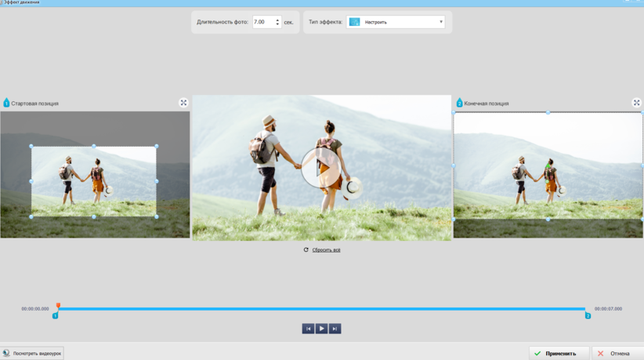Click the Сбросить всё link
The height and width of the screenshot is (360, 644).
[326, 250]
